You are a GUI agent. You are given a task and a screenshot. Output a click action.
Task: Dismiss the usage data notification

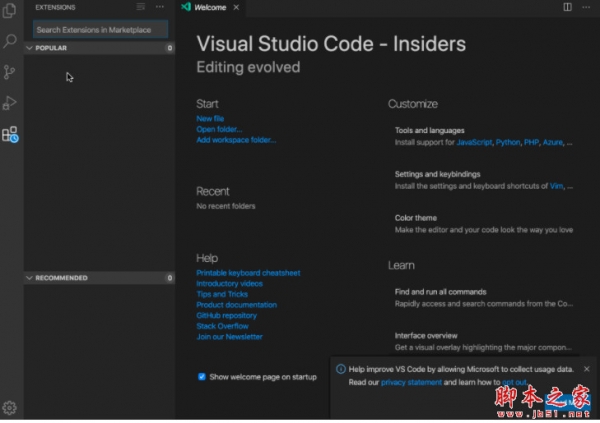tap(587, 369)
